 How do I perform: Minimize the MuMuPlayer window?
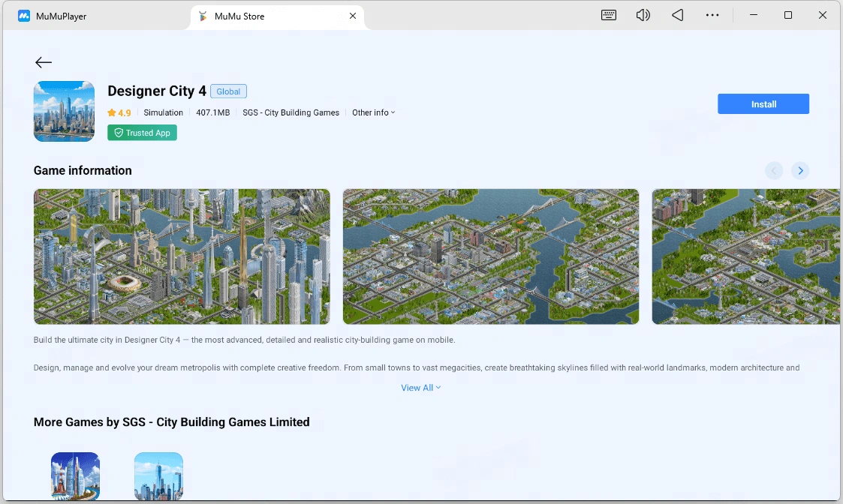click(x=753, y=15)
